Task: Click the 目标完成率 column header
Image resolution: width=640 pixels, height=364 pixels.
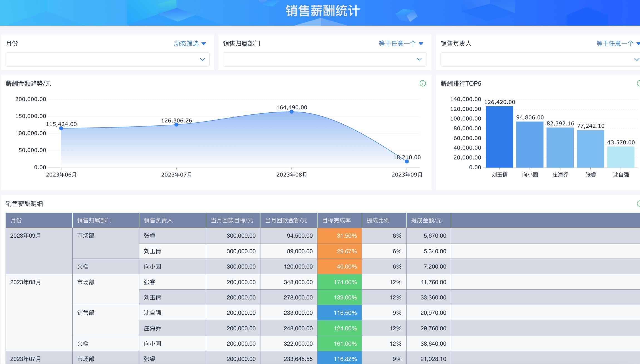Action: click(339, 220)
